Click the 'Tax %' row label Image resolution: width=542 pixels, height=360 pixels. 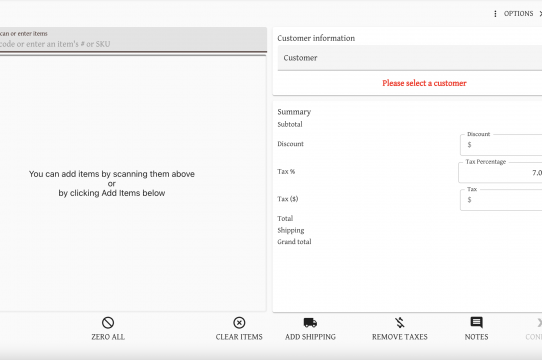point(286,172)
